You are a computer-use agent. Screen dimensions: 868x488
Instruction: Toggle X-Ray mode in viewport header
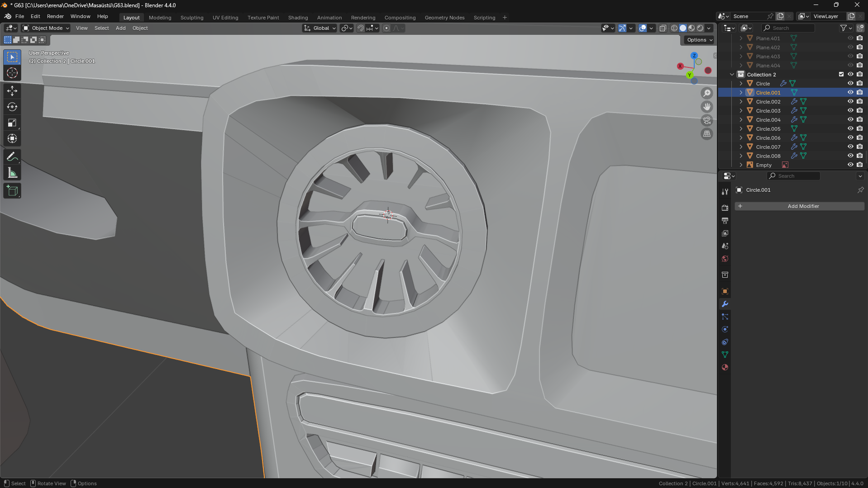663,28
